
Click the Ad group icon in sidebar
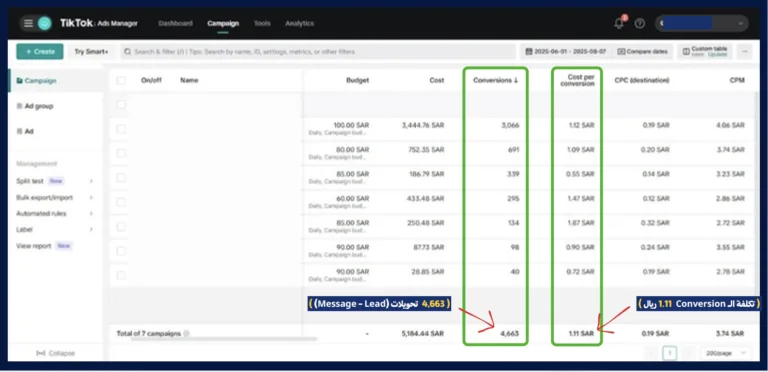20,106
